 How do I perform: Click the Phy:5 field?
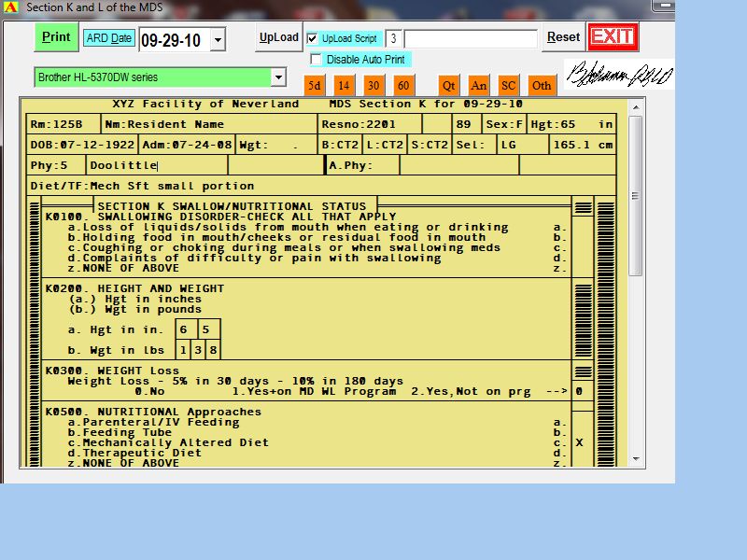[x=56, y=165]
